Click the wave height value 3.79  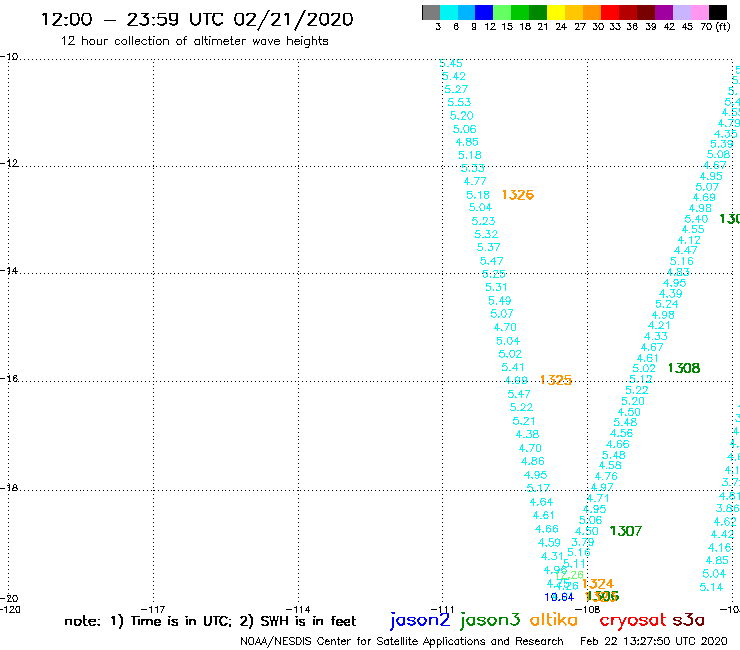tap(583, 542)
